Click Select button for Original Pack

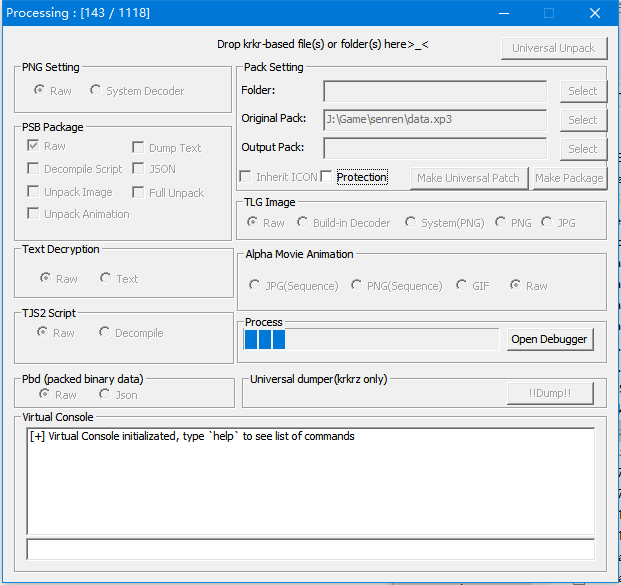tap(583, 120)
